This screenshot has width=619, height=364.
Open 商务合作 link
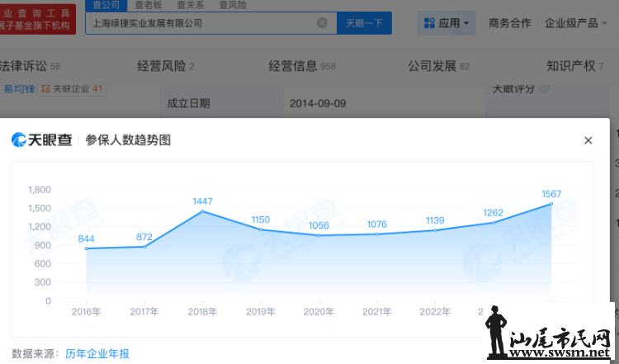click(509, 23)
